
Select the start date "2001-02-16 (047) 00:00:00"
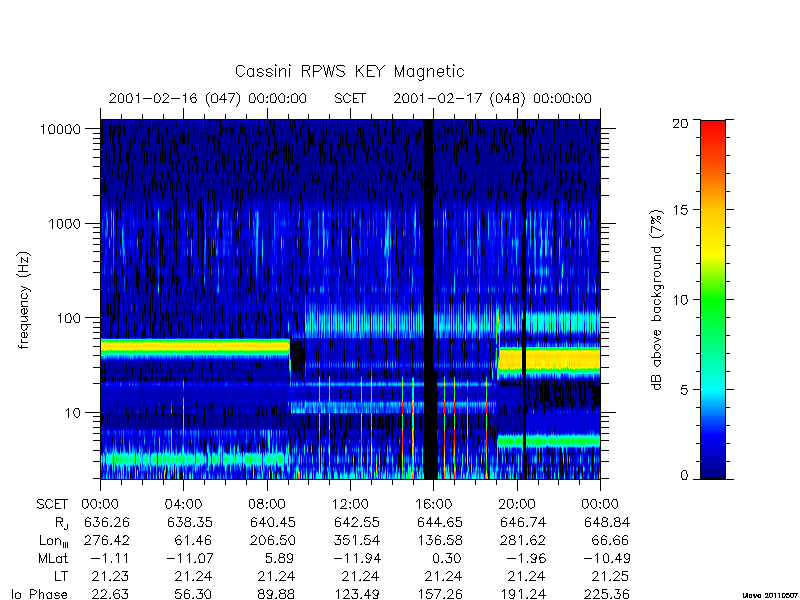tap(208, 98)
